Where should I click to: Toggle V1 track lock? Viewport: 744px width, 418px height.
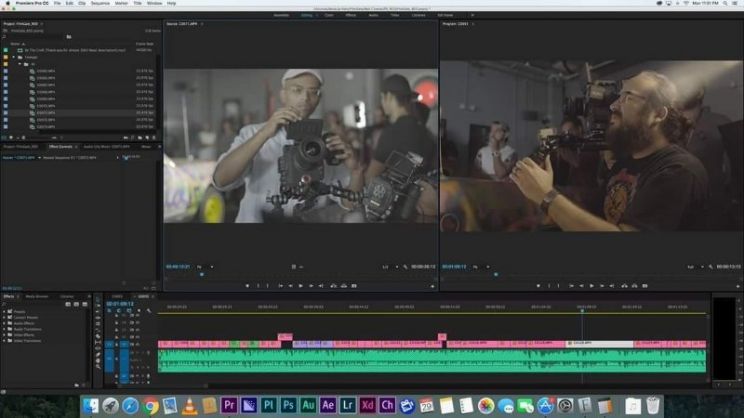[116, 344]
